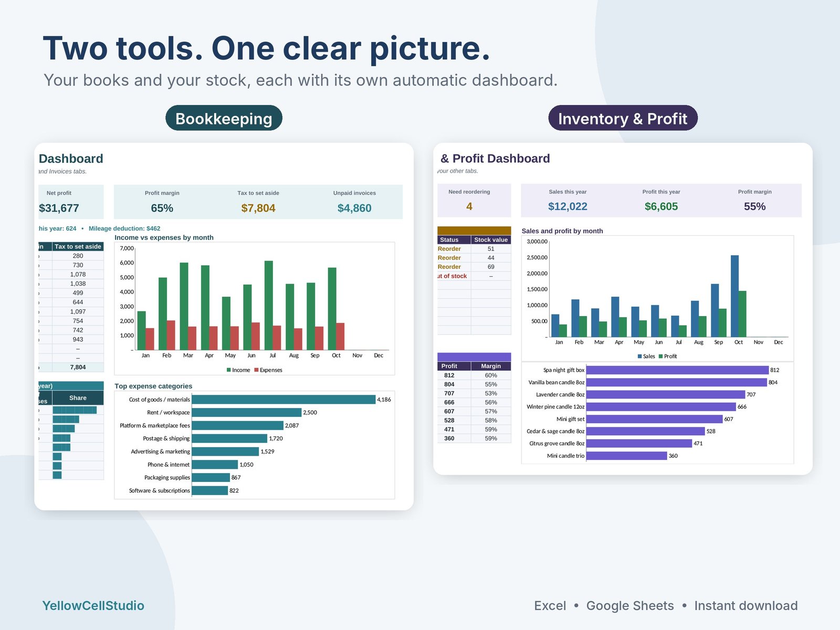Screen dimensions: 840x630
Task: Select Sales this year $12,022
Action: (568, 206)
